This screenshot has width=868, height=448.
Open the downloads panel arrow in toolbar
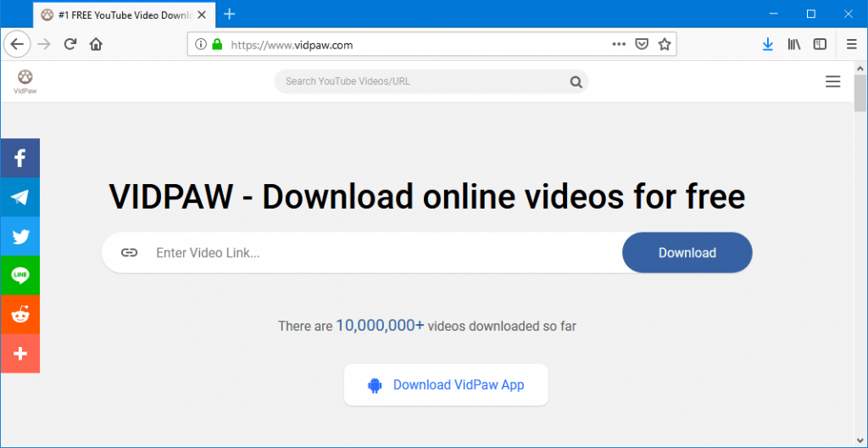[x=768, y=44]
